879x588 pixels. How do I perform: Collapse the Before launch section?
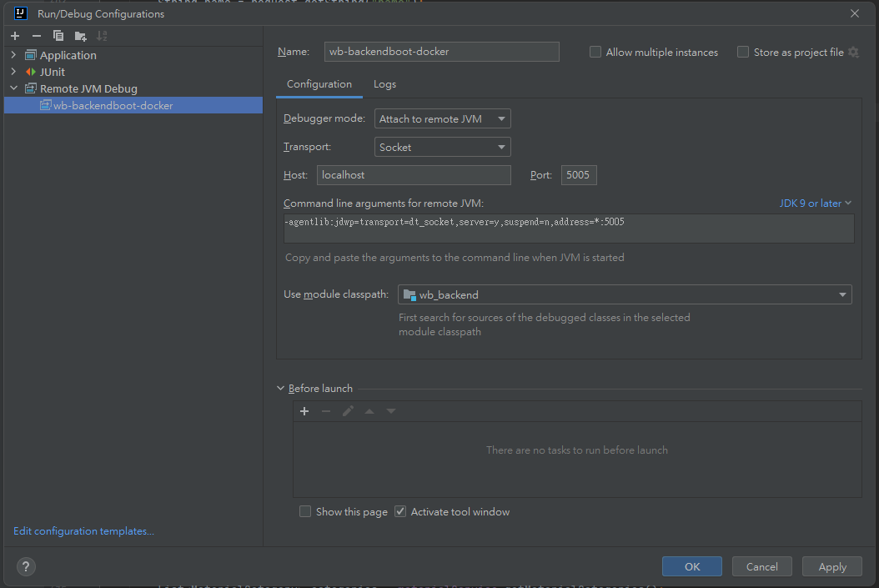click(281, 389)
